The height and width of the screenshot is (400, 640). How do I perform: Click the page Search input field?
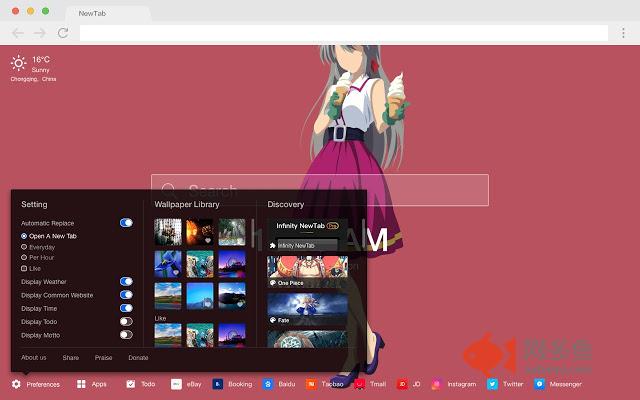point(320,190)
